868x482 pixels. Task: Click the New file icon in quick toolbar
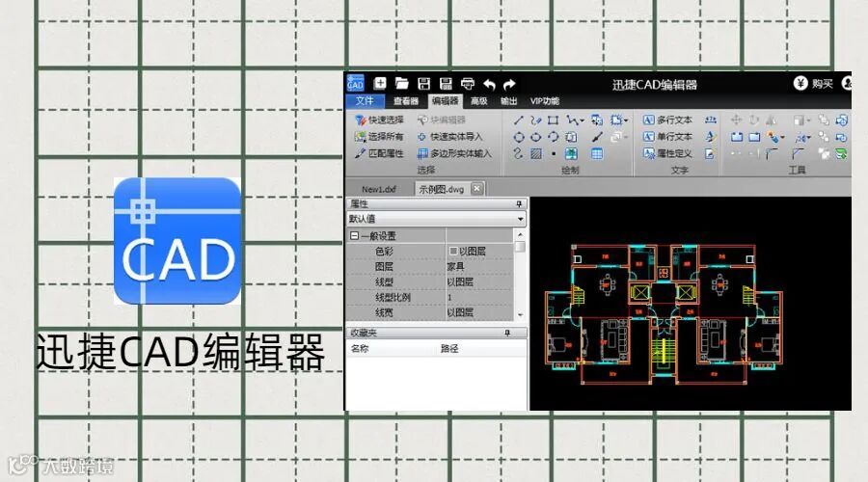380,84
